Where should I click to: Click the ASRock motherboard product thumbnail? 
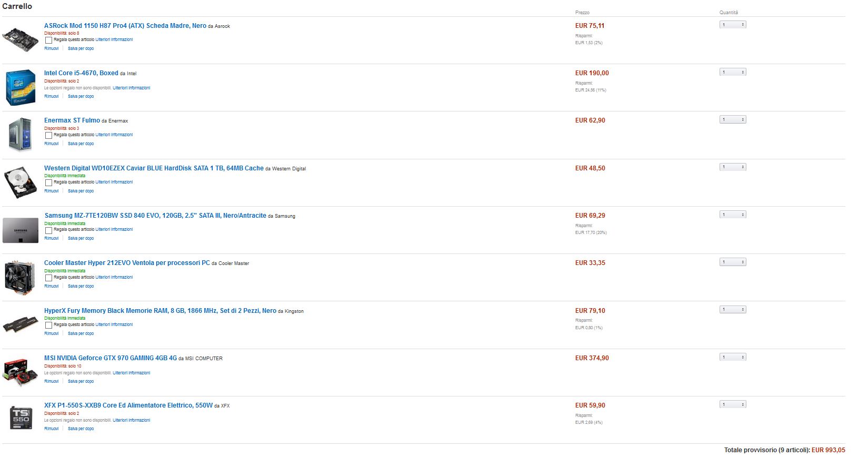(x=20, y=39)
